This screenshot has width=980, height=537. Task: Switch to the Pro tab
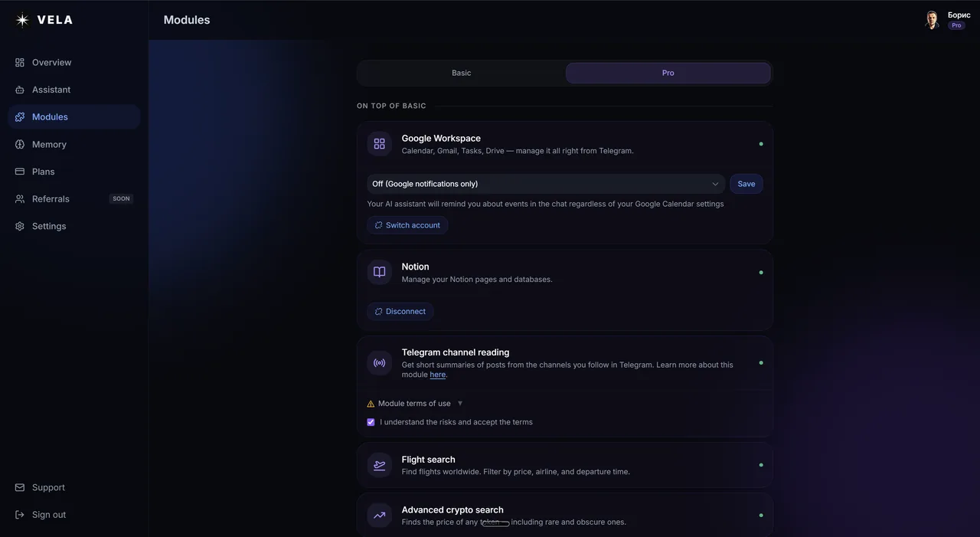668,73
